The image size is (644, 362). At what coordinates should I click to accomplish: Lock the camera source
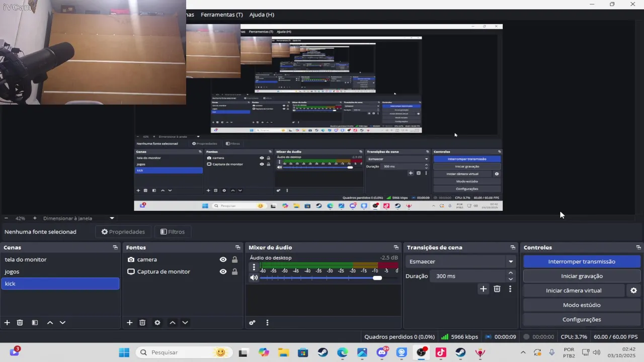pyautogui.click(x=234, y=259)
